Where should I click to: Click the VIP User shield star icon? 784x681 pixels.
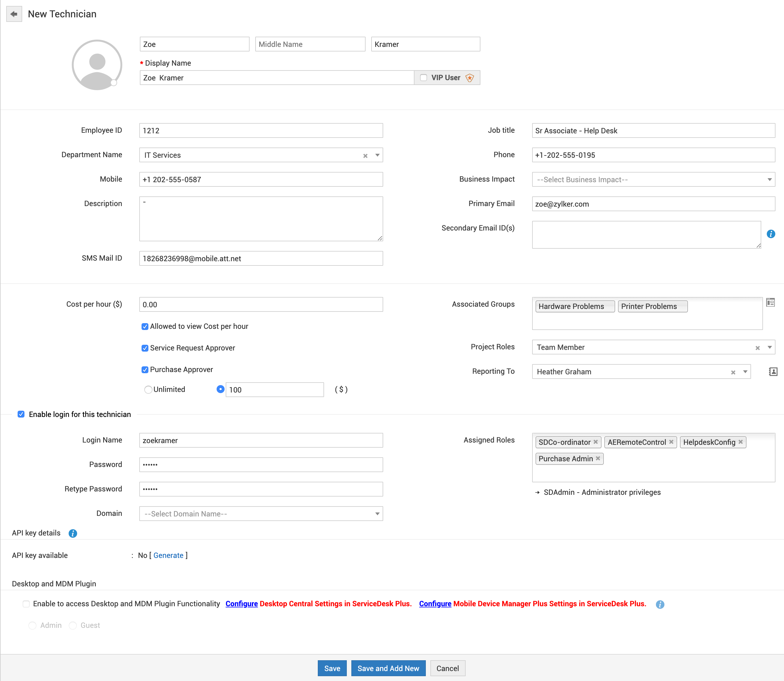(470, 78)
